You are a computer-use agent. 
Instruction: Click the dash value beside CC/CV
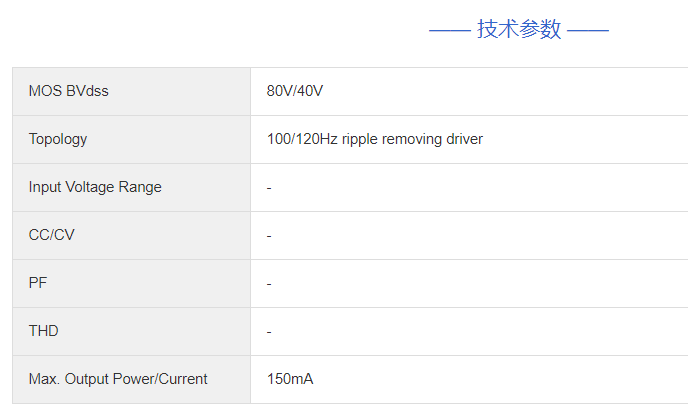point(270,236)
